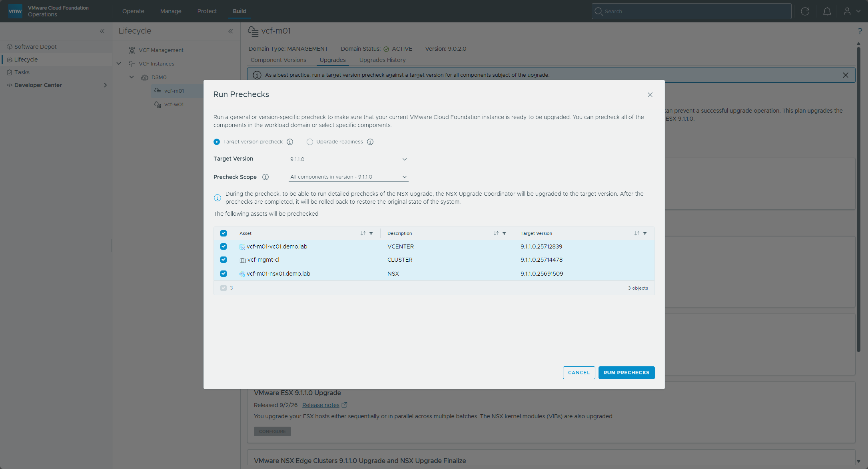Image resolution: width=868 pixels, height=469 pixels.
Task: Filter the Target Version column
Action: pos(645,233)
